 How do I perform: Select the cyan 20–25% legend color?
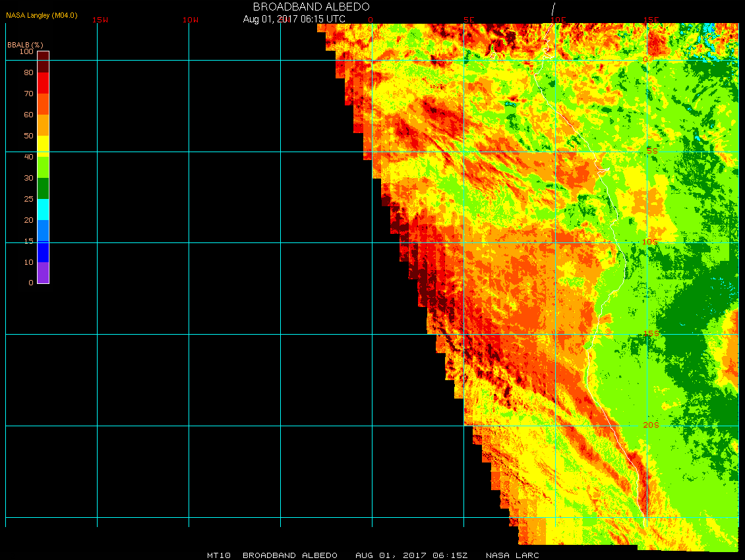coord(43,210)
